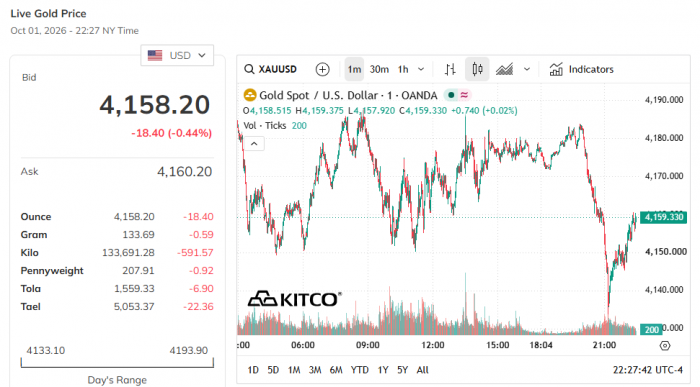Click the Tola price 1,559.33
This screenshot has width=700, height=387.
(134, 289)
